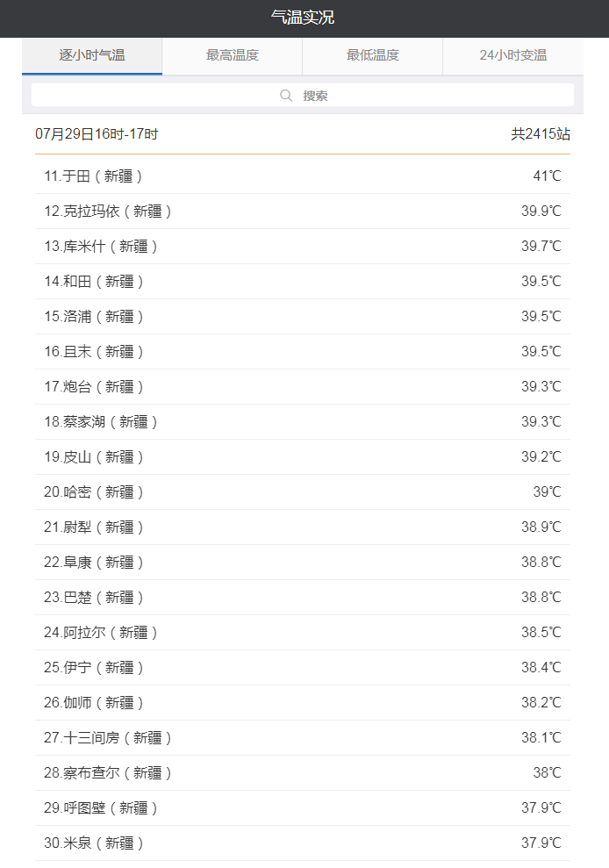The height and width of the screenshot is (868, 609).
Task: Select station 30.米泉 (新疆)
Action: coord(94,843)
